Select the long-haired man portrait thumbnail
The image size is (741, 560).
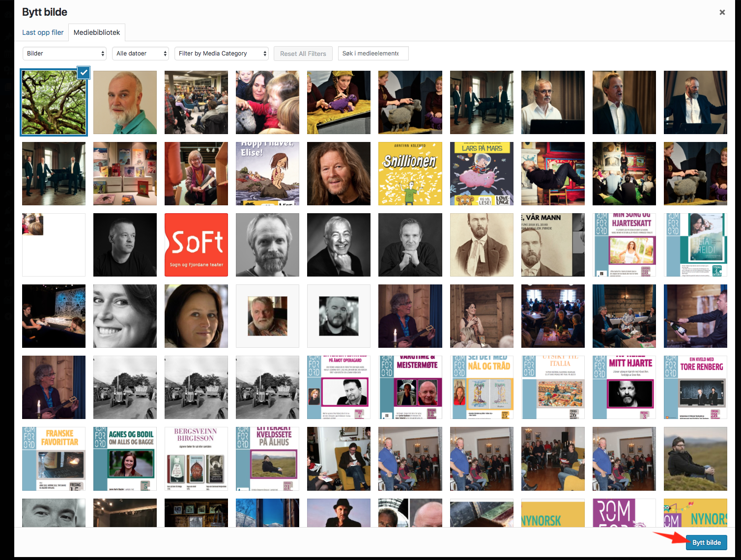(x=339, y=174)
